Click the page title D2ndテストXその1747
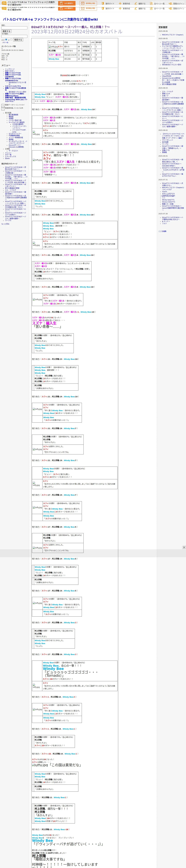This screenshot has width=186, height=868. click(x=71, y=27)
